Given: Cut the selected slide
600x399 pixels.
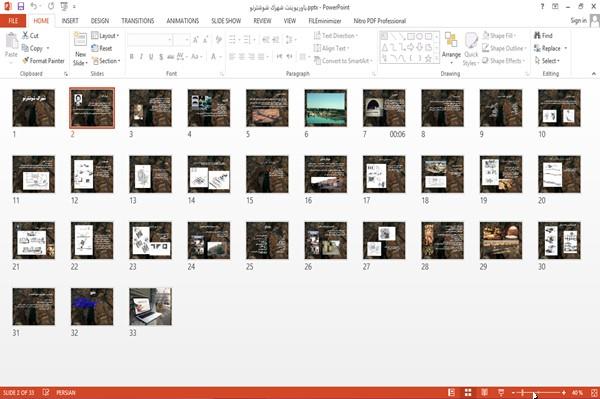Looking at the screenshot, I should pos(30,36).
